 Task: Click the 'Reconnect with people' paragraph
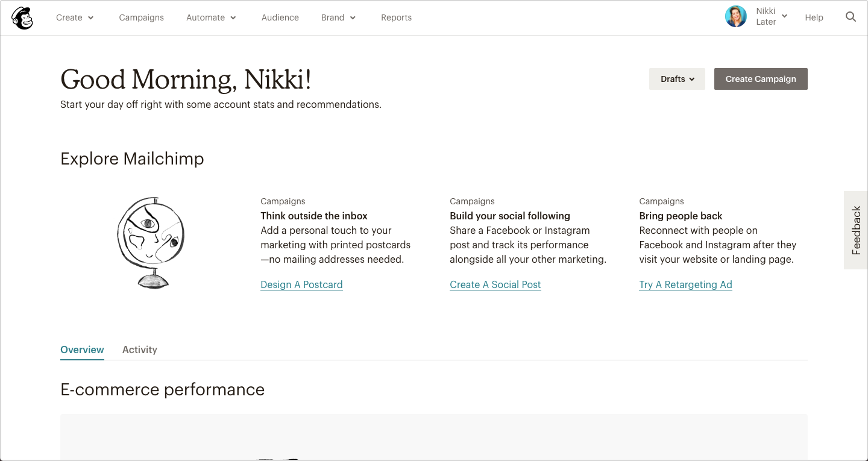717,245
